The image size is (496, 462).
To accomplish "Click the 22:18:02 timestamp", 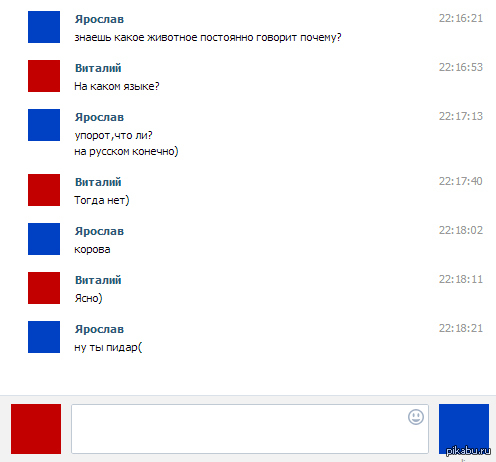I will pos(461,230).
